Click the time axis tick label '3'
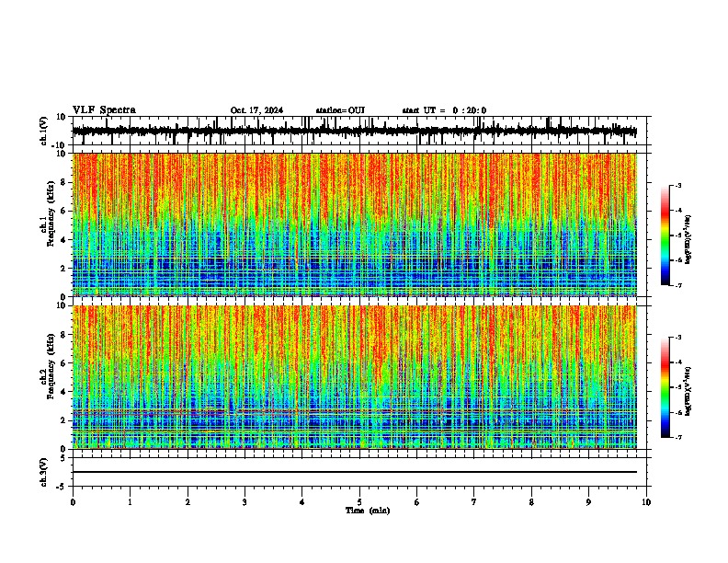 pos(245,502)
